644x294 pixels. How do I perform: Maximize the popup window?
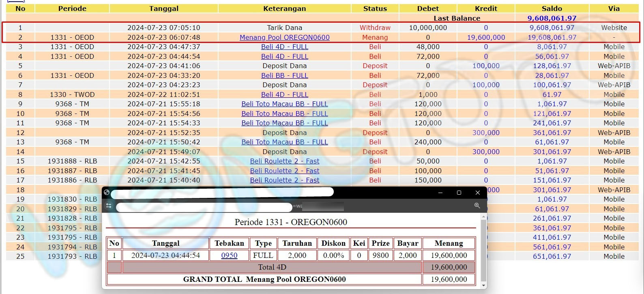[x=459, y=193]
